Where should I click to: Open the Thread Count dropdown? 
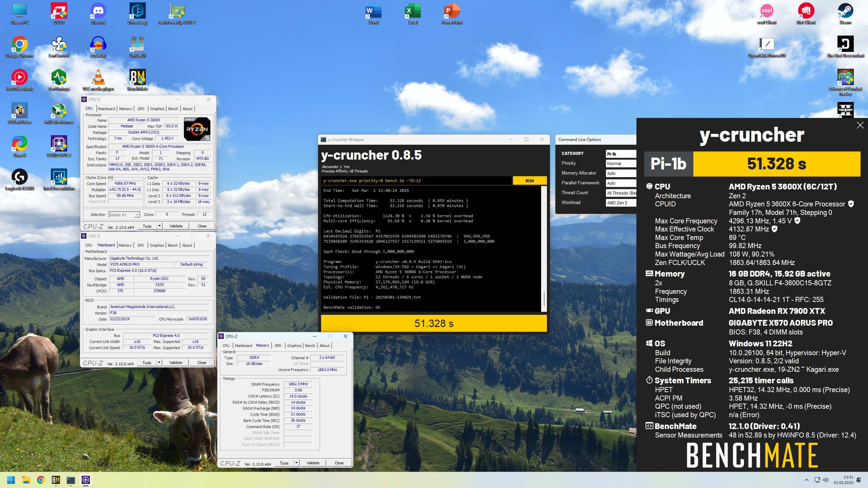pyautogui.click(x=621, y=193)
